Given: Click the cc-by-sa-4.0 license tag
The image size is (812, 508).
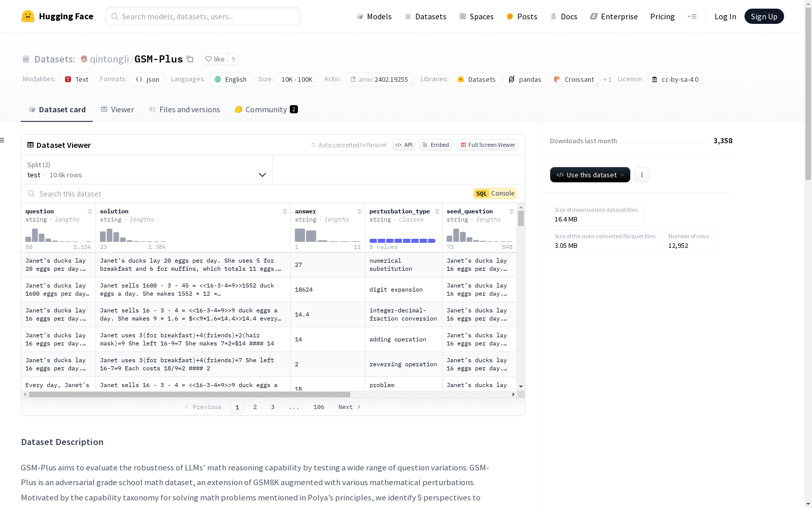Looking at the screenshot, I should tap(675, 79).
